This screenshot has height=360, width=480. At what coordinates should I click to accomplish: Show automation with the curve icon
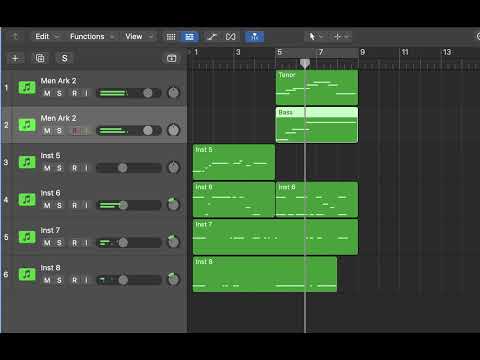(x=212, y=37)
